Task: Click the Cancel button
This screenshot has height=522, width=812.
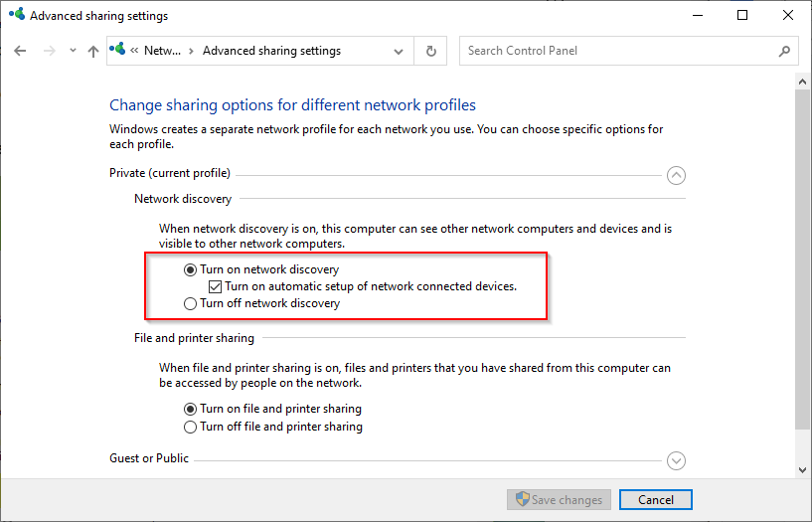Action: [x=655, y=500]
